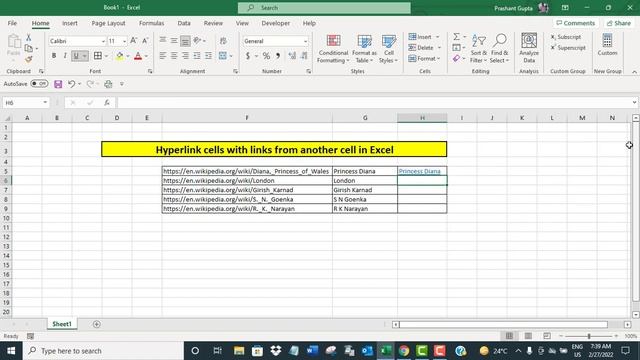Open Cell Styles gallery
This screenshot has width=640, height=360.
coord(388,49)
